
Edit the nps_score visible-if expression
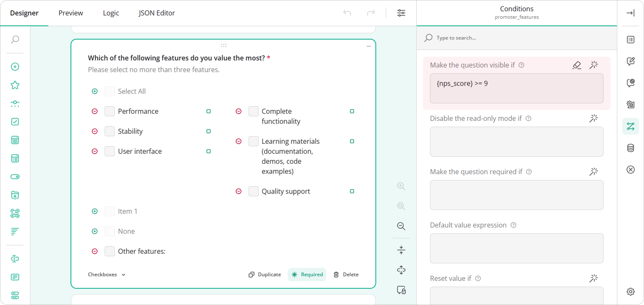point(517,88)
